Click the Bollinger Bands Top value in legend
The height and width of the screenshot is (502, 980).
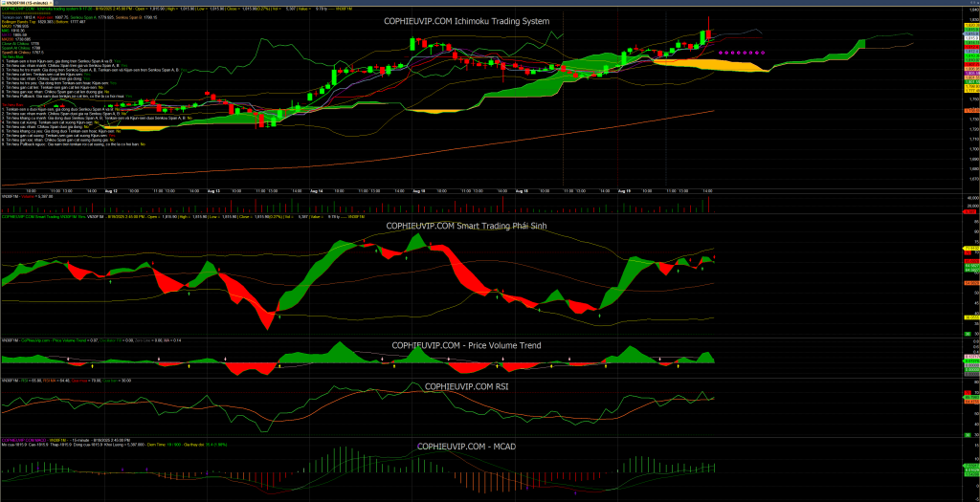point(27,22)
